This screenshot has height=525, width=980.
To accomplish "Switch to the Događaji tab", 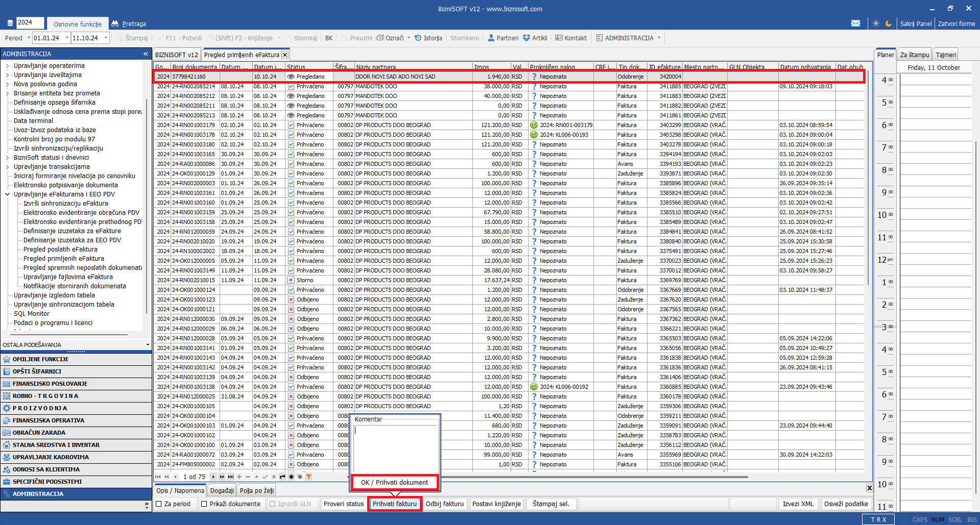I will click(x=222, y=491).
